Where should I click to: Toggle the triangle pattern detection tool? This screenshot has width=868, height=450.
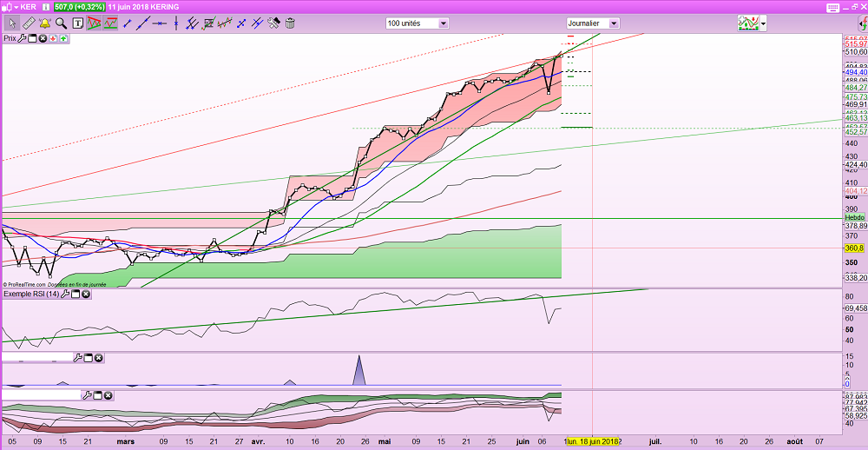pyautogui.click(x=94, y=23)
